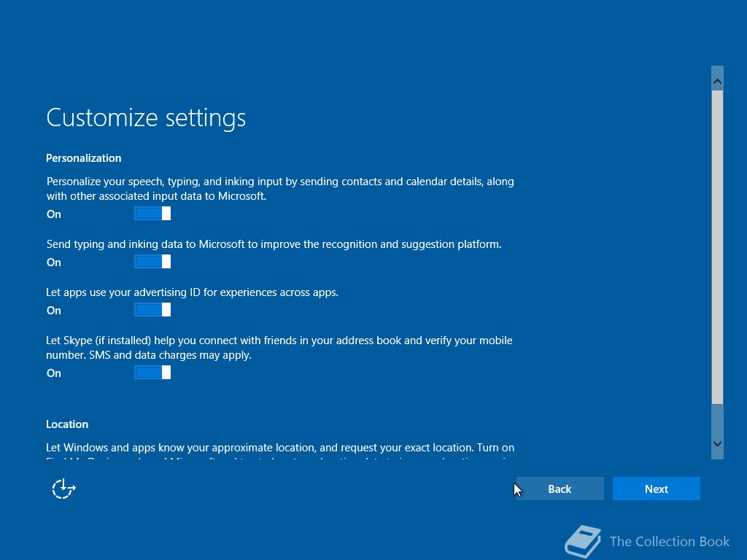Click the scrollbar down arrow

[717, 444]
